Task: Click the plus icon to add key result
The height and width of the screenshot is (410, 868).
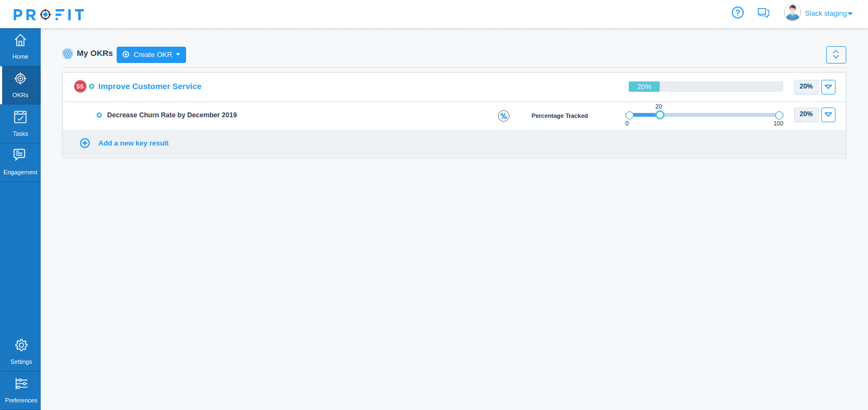Action: coord(85,143)
